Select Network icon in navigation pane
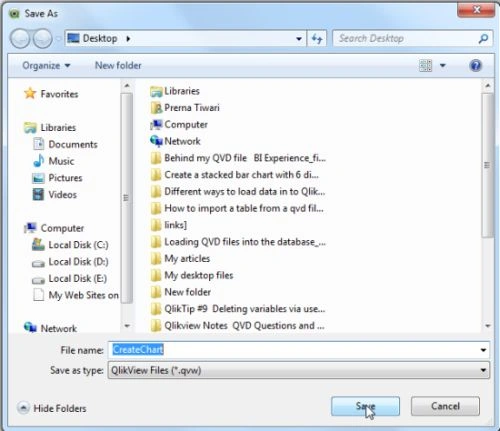The width and height of the screenshot is (500, 431). [x=30, y=327]
